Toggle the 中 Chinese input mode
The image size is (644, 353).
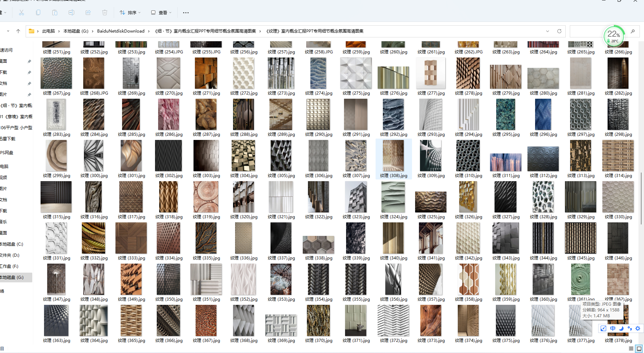(613, 328)
